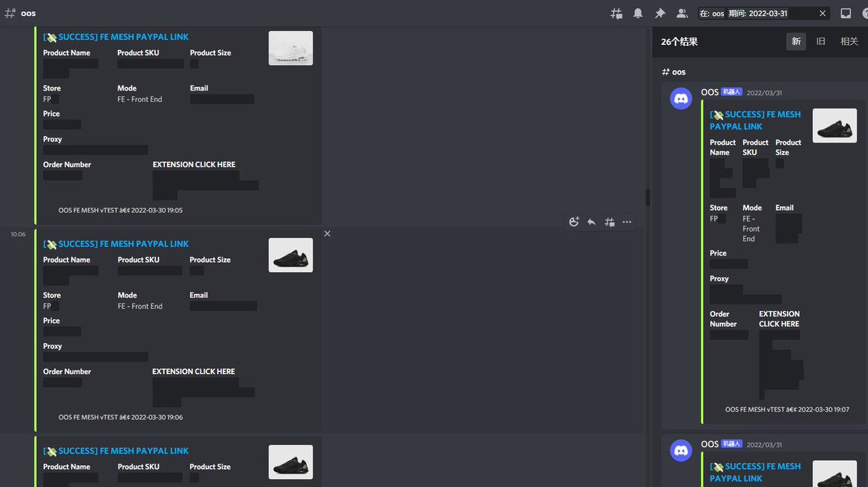Show pinned messages with pin icon
The height and width of the screenshot is (487, 868).
pyautogui.click(x=660, y=13)
